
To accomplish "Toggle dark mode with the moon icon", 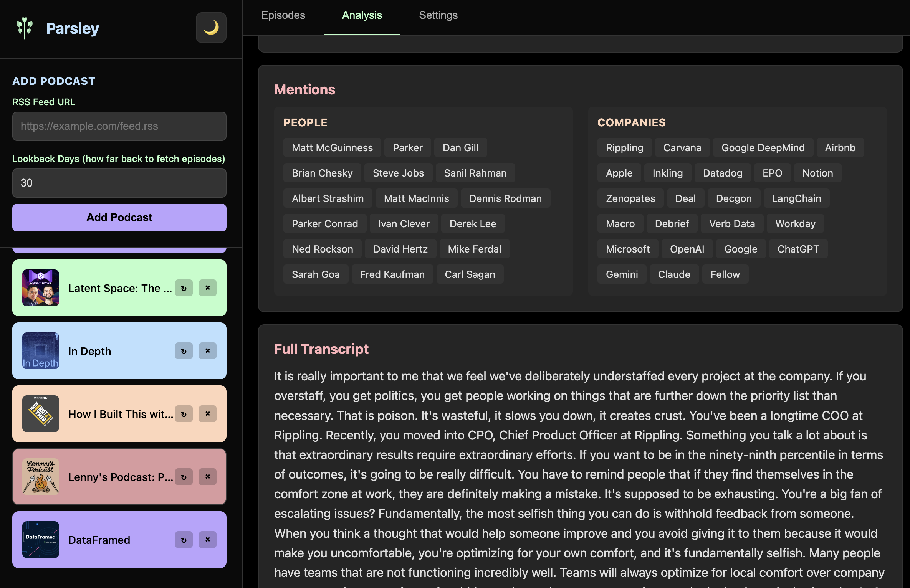I will tap(211, 27).
